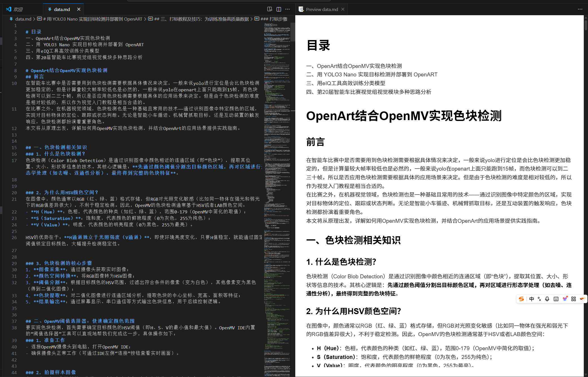
Task: Split the editor into two columns
Action: point(279,9)
